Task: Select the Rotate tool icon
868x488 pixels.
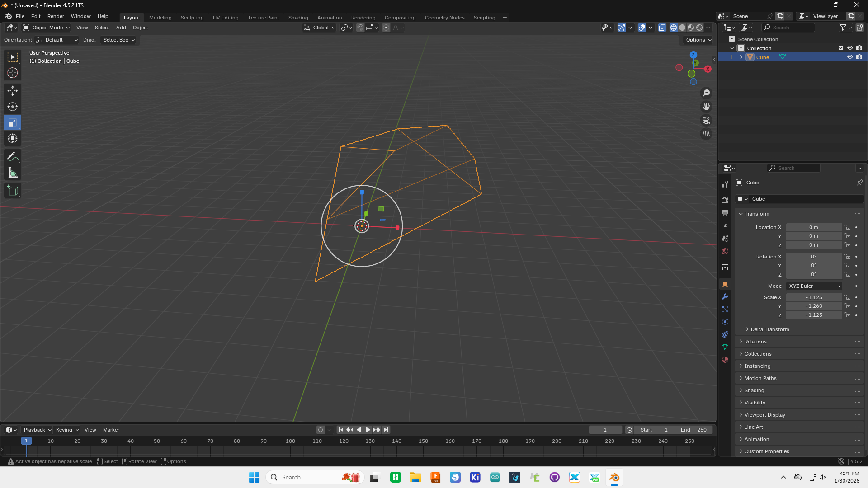Action: pyautogui.click(x=13, y=107)
